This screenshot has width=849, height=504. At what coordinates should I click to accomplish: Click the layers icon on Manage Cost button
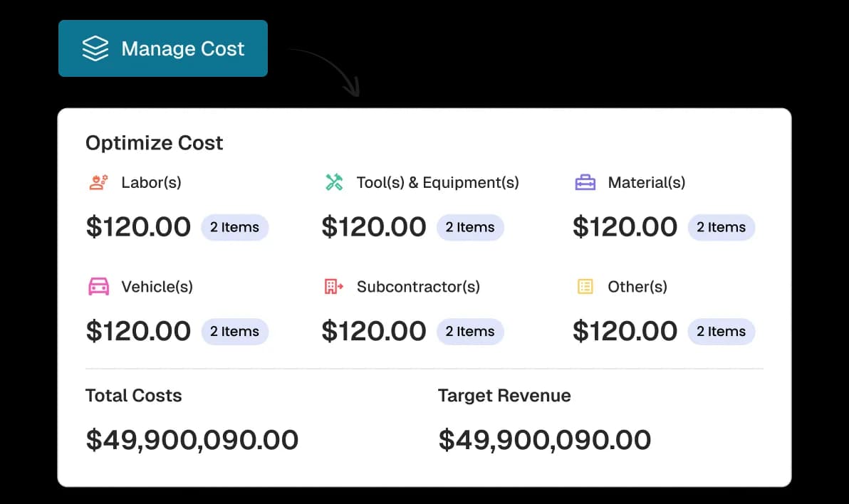(95, 48)
